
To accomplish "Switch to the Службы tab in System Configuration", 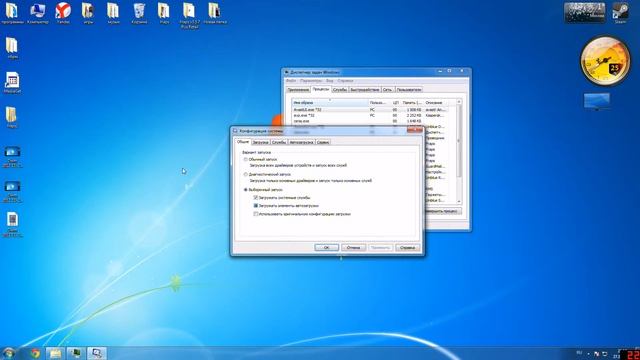I will pyautogui.click(x=279, y=142).
